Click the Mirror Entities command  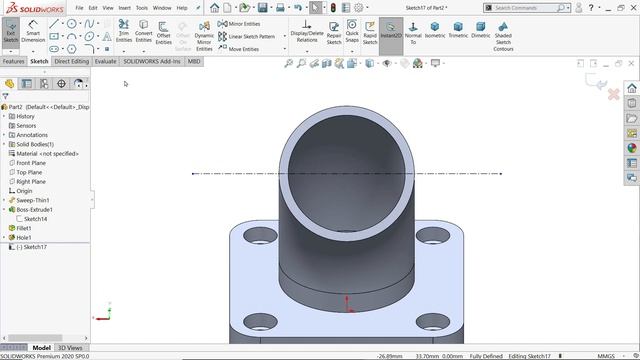[x=239, y=24]
